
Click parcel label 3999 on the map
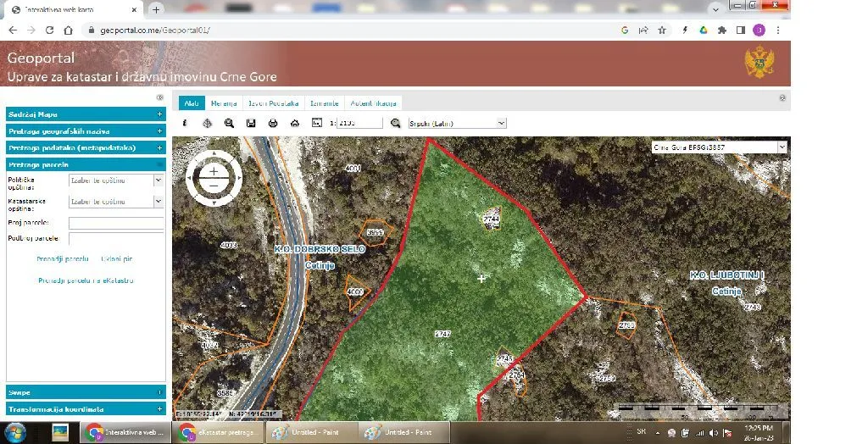[376, 232]
